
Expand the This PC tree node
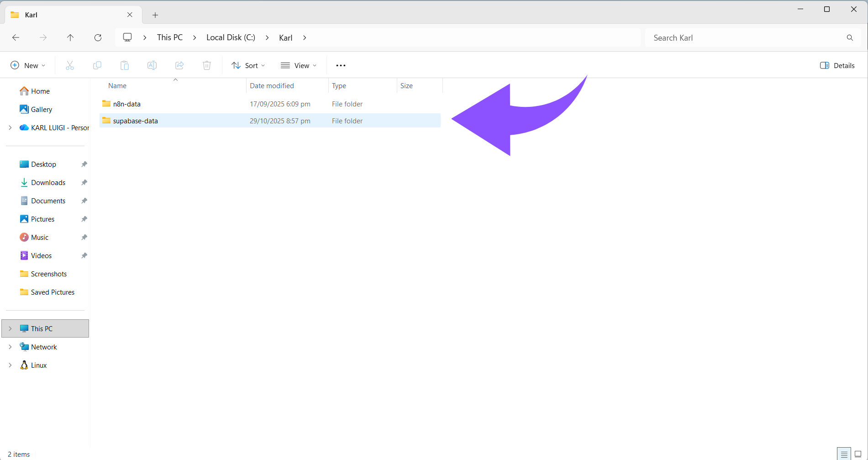click(x=10, y=328)
